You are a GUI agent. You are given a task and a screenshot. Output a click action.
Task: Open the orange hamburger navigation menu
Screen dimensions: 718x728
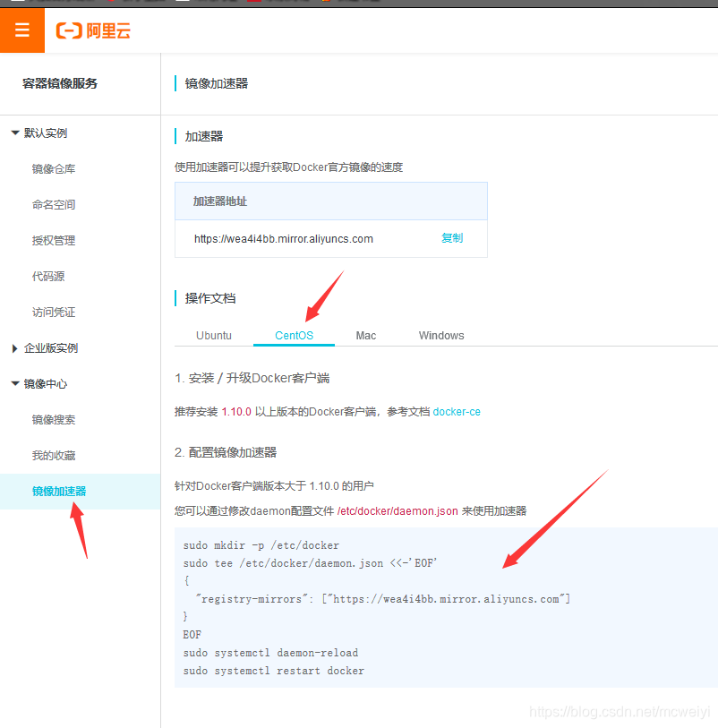point(21,30)
